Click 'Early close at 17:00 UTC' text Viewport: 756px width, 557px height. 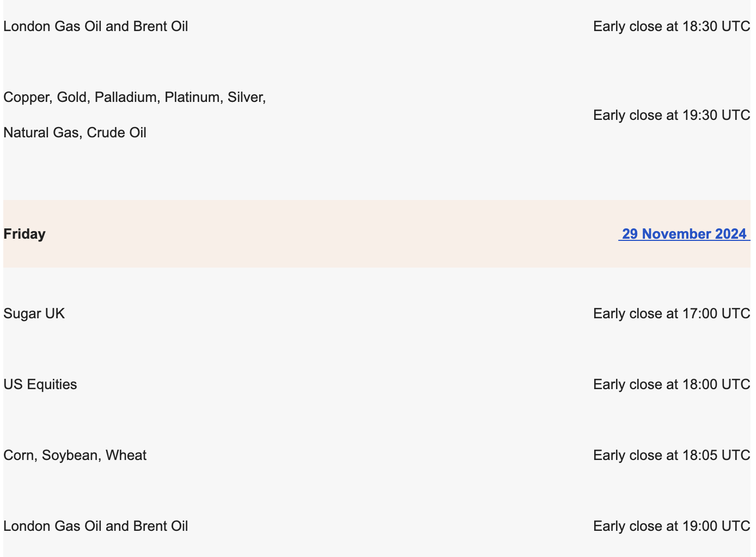coord(671,313)
